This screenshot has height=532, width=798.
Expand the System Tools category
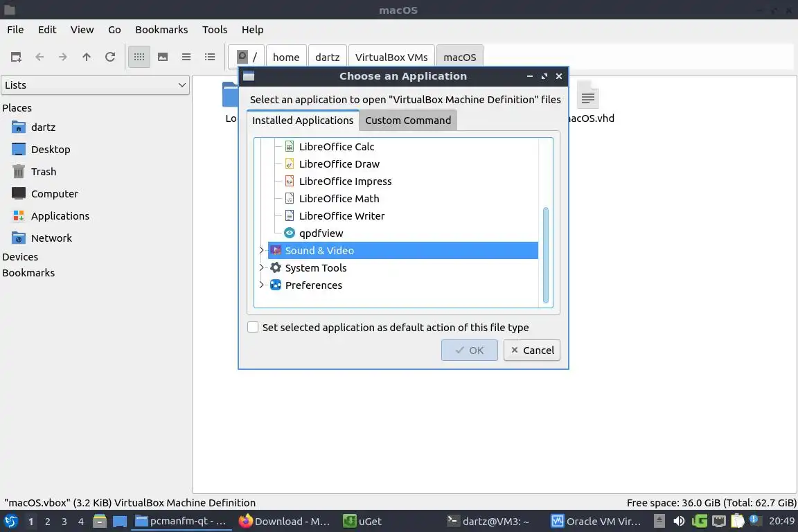click(x=262, y=267)
